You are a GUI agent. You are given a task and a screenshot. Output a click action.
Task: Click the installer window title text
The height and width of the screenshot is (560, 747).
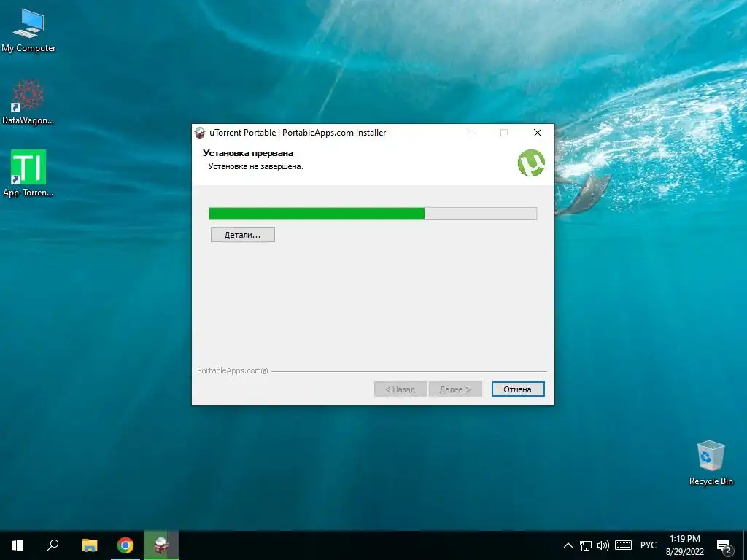pos(298,133)
